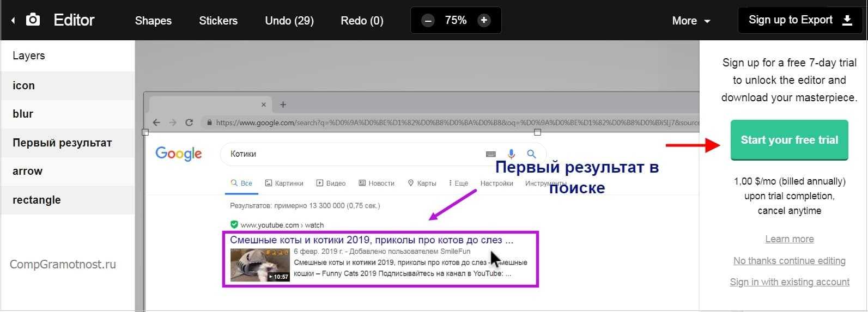Click the keyboard icon in the search box
868x312 pixels.
[x=490, y=154]
